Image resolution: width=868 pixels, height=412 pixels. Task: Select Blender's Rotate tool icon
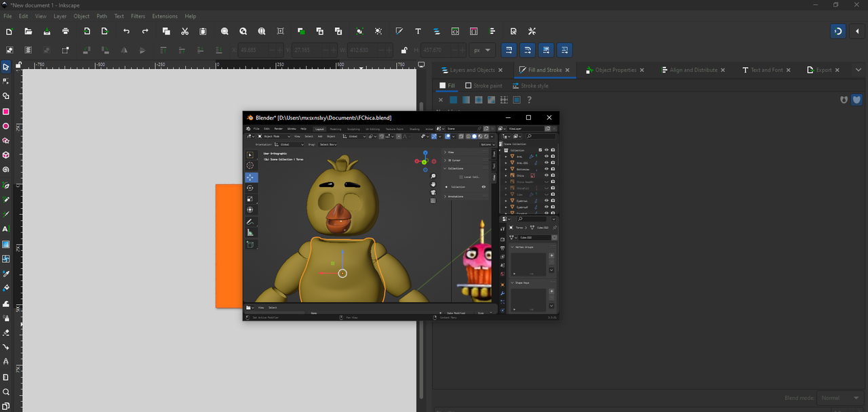[x=250, y=188]
